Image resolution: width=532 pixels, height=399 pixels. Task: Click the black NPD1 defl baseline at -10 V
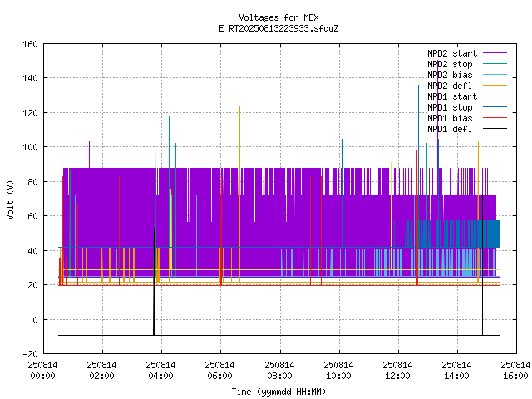point(279,335)
